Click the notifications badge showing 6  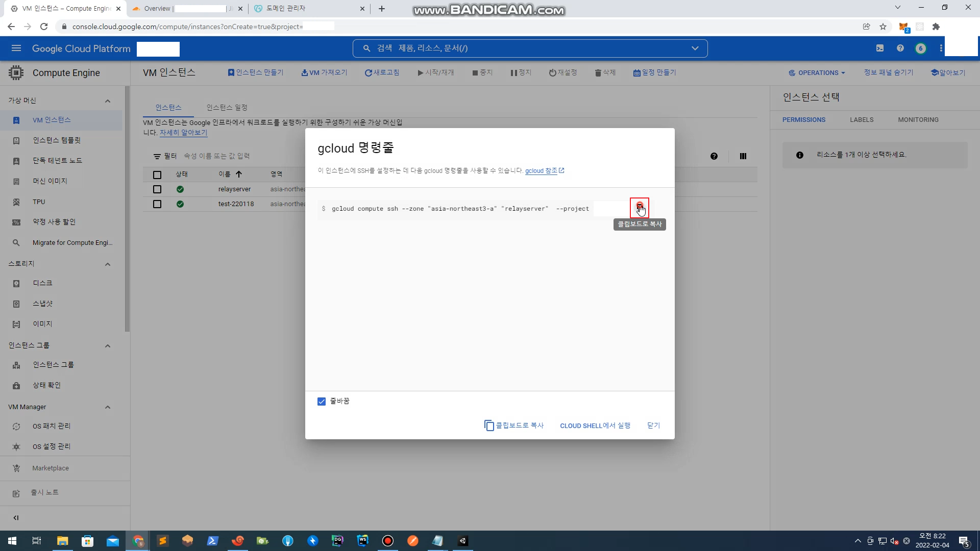click(x=920, y=48)
